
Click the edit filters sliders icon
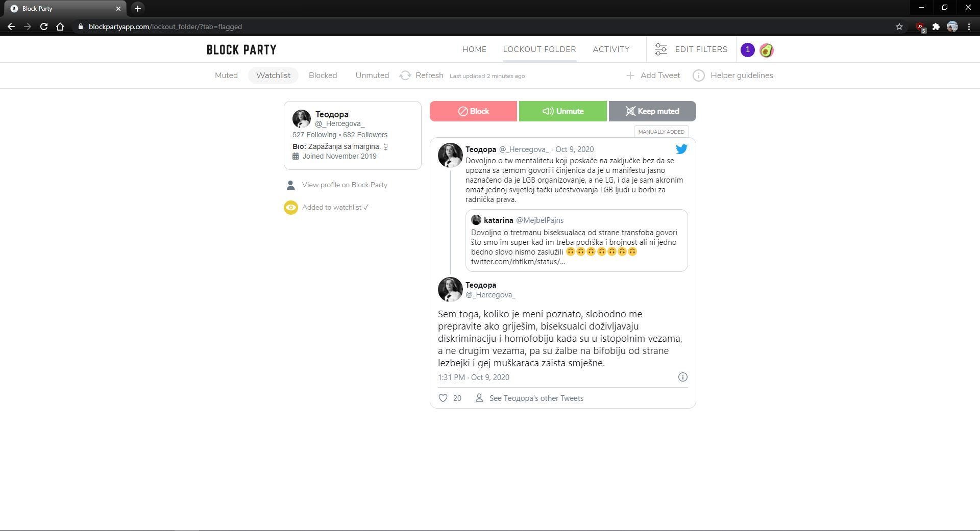click(x=661, y=49)
